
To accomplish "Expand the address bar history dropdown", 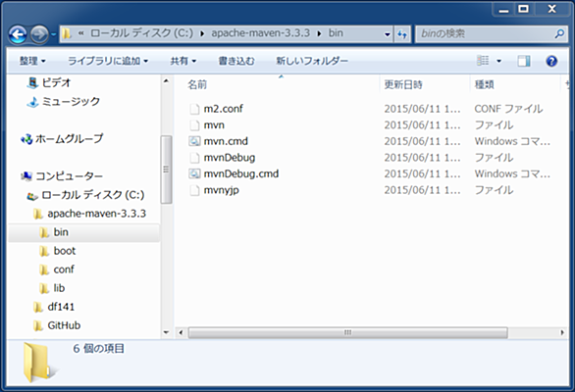I will pos(388,34).
